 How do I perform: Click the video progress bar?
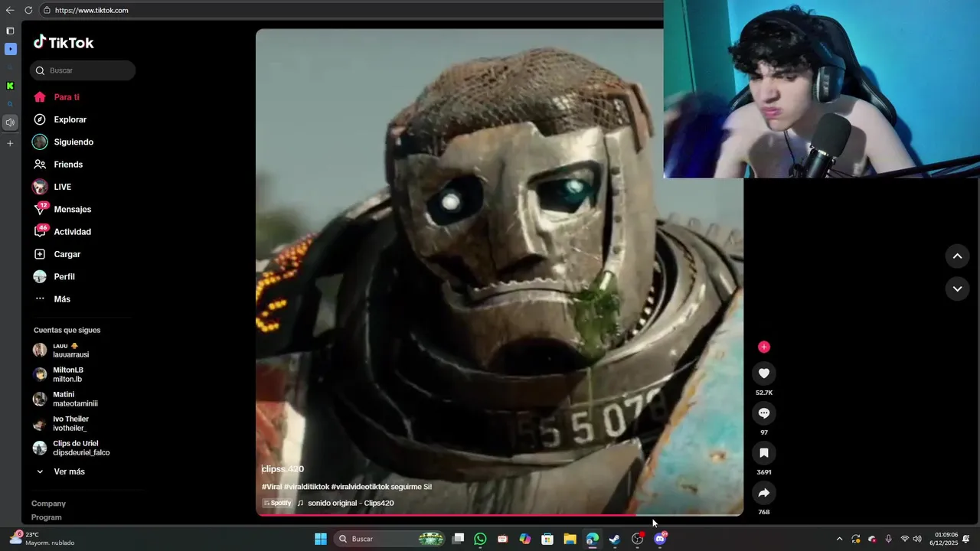tap(499, 515)
